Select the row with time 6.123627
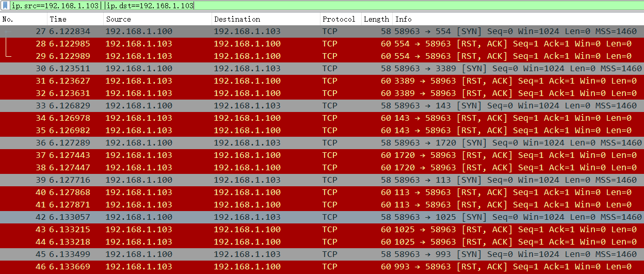Viewport: 644px width, 274px height. (x=322, y=81)
